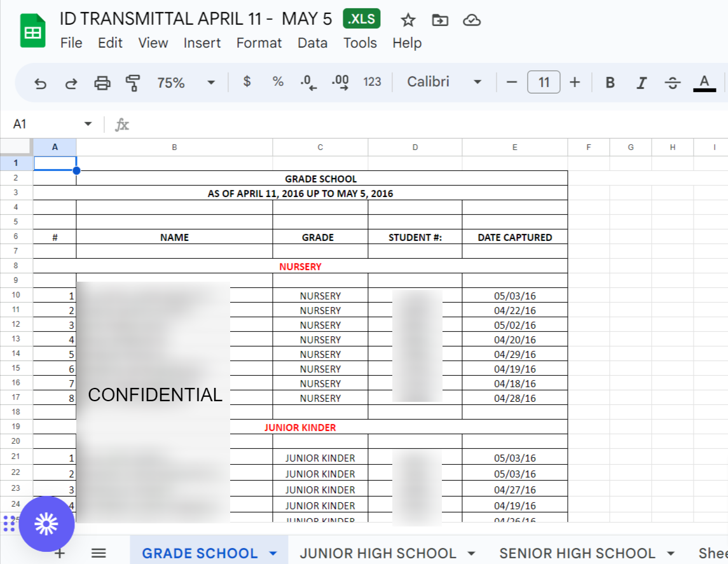Undo the last action
728x564 pixels.
(41, 83)
